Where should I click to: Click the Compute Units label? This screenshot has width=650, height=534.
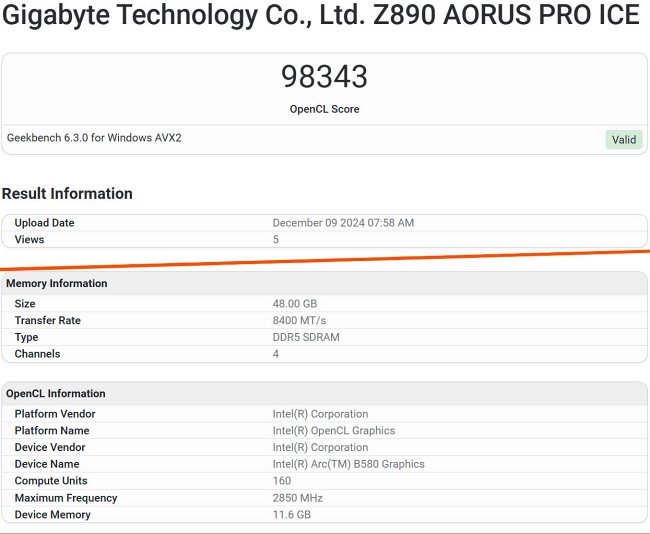(x=51, y=481)
